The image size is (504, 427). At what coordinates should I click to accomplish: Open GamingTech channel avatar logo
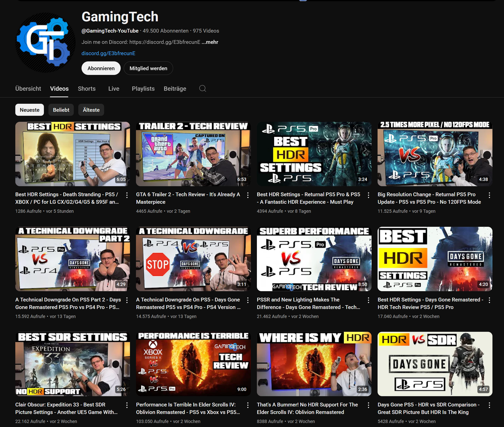click(45, 43)
